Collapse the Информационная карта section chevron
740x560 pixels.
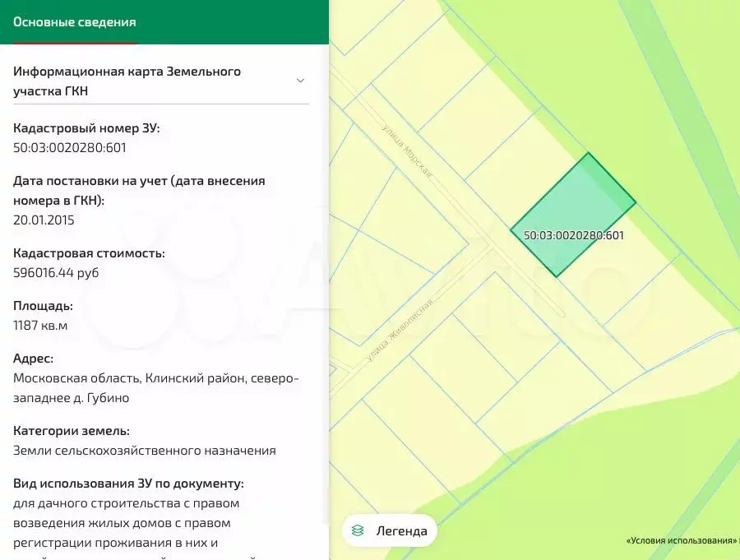[300, 81]
